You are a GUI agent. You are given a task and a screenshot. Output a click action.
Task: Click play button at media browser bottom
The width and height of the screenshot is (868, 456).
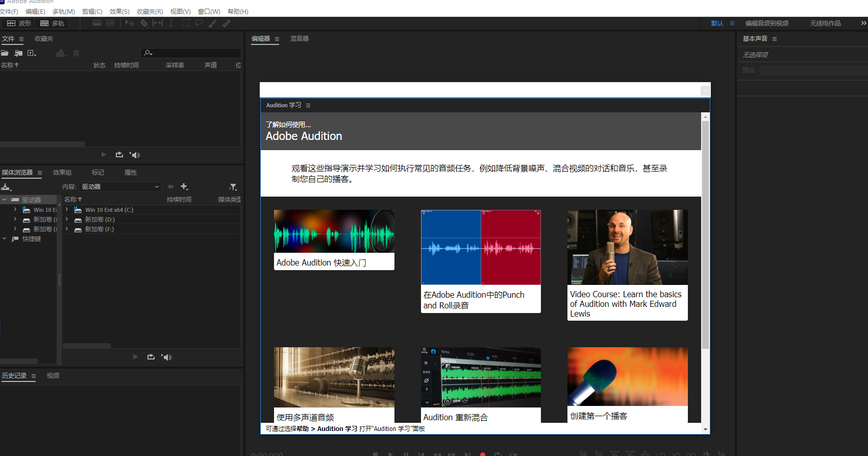click(135, 357)
